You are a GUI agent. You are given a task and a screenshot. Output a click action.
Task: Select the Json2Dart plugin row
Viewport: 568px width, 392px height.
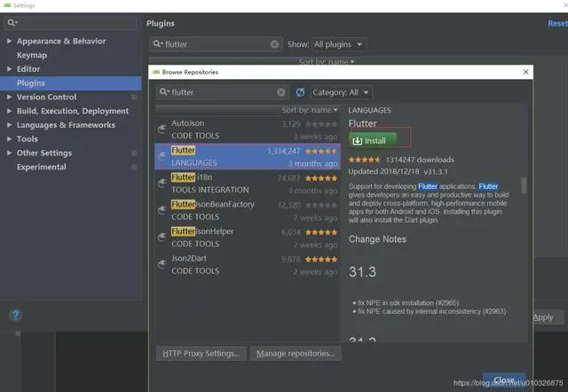(x=248, y=265)
